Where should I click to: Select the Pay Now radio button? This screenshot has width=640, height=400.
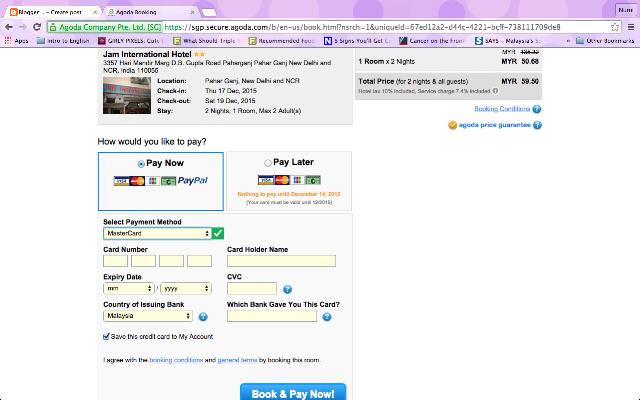[141, 164]
